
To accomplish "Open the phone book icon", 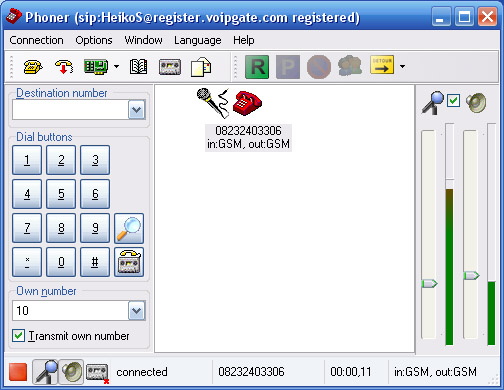I will pyautogui.click(x=138, y=67).
